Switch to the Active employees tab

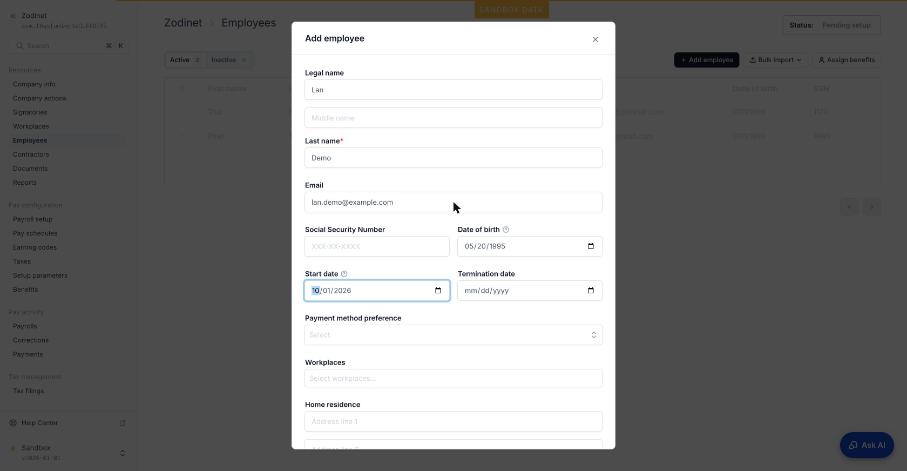click(185, 60)
